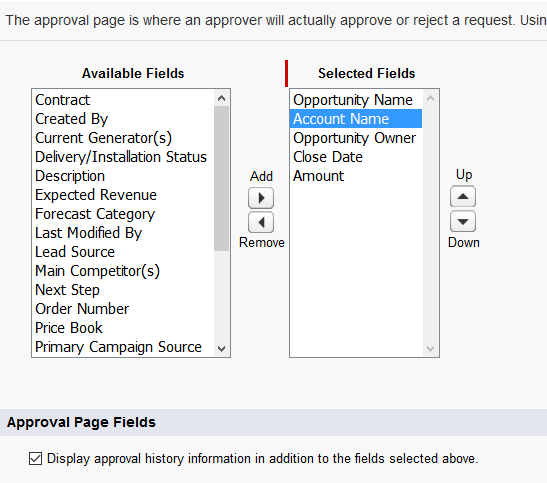
Task: Click the Add right-arrow button
Action: tap(261, 198)
